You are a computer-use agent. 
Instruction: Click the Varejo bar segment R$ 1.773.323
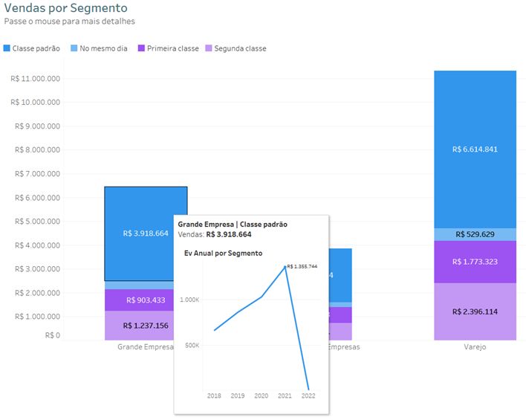pyautogui.click(x=475, y=262)
